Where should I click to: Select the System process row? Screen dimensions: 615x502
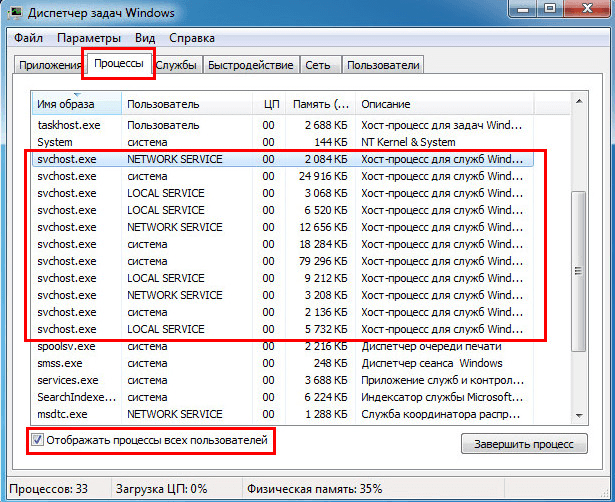point(282,142)
